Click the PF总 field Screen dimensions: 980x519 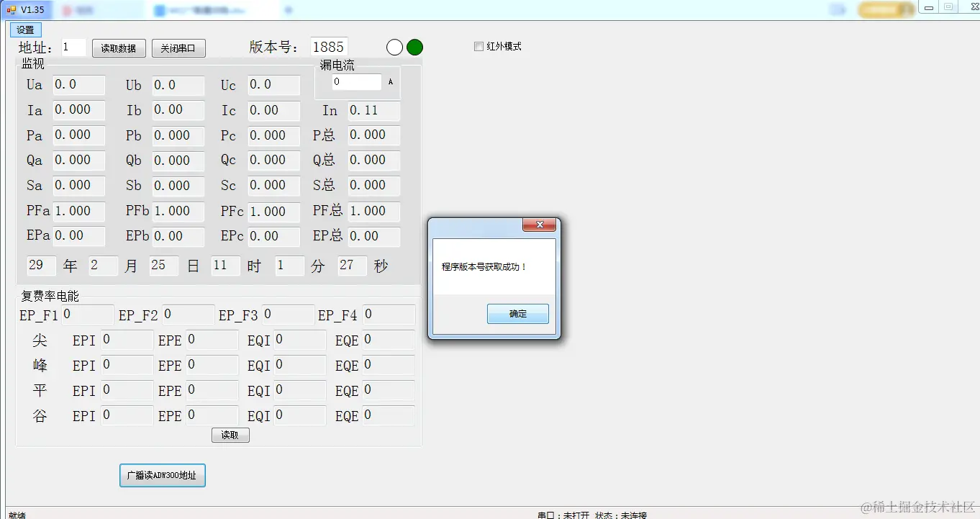coord(374,212)
